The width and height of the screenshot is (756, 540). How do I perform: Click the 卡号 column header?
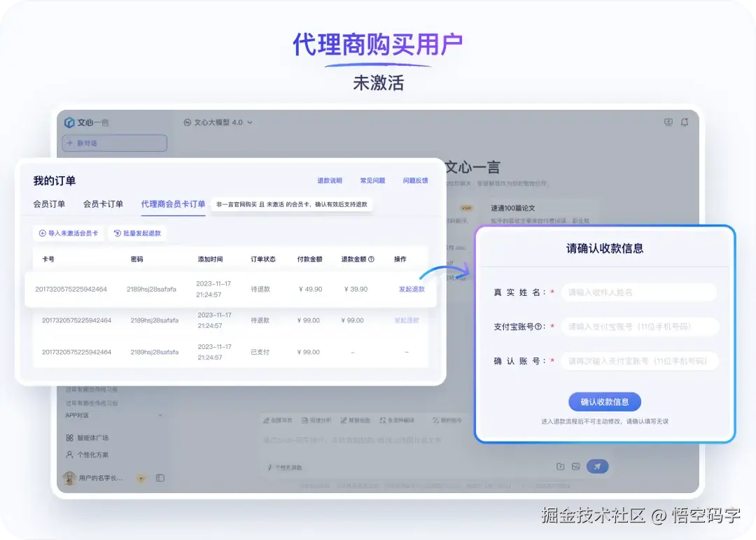point(48,260)
